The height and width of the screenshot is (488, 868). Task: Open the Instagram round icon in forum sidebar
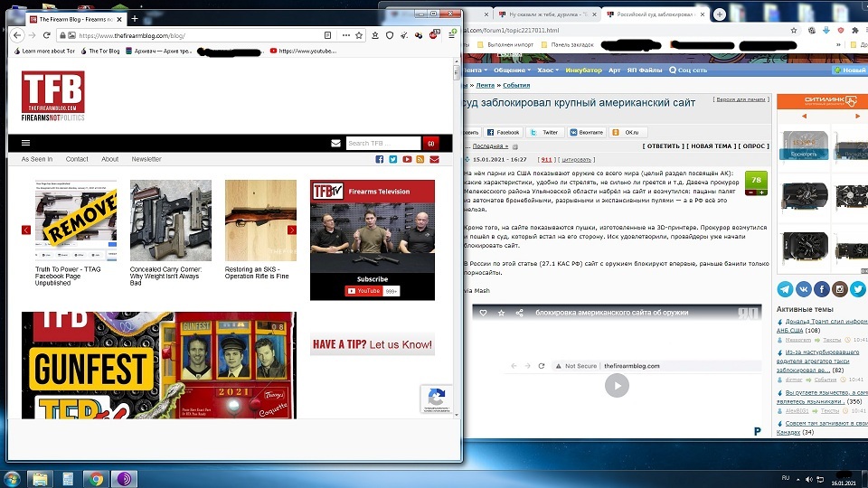tap(840, 289)
